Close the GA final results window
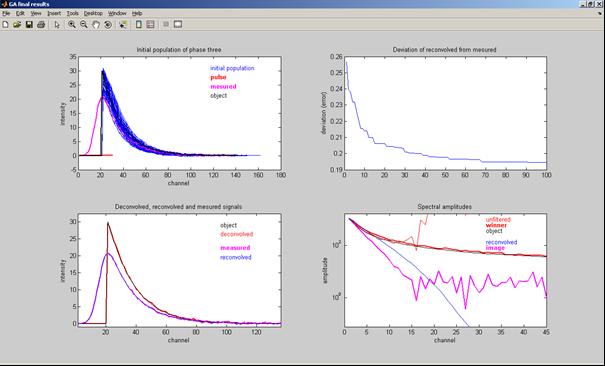The height and width of the screenshot is (366, 605). tap(600, 4)
